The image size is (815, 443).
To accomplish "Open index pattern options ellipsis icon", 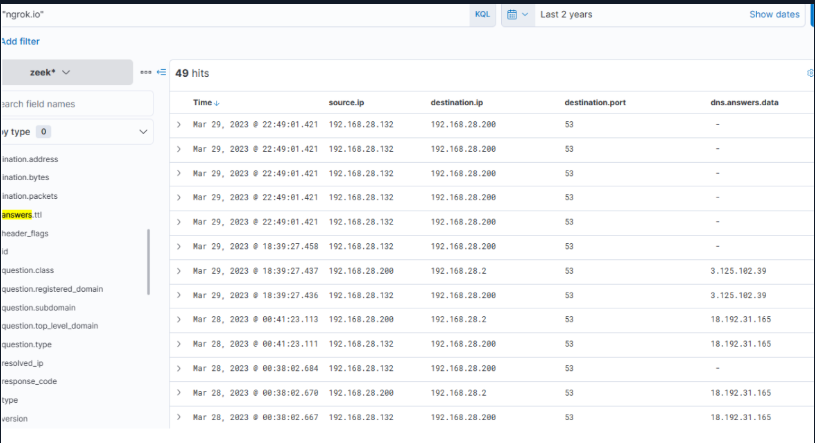I will (146, 72).
